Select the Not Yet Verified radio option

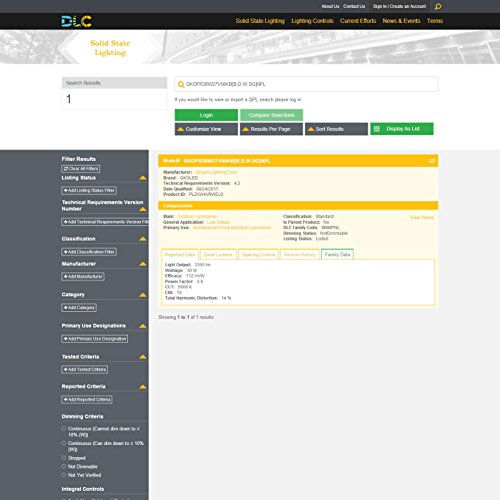64,475
